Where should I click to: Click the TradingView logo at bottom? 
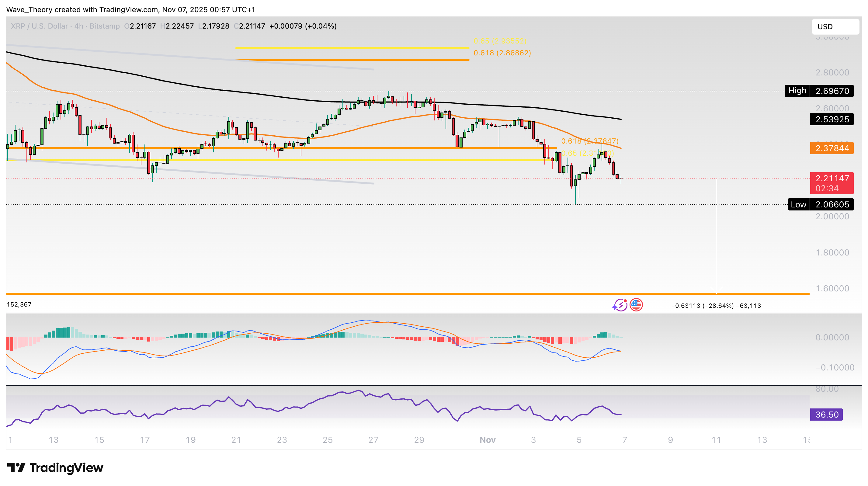tap(55, 467)
